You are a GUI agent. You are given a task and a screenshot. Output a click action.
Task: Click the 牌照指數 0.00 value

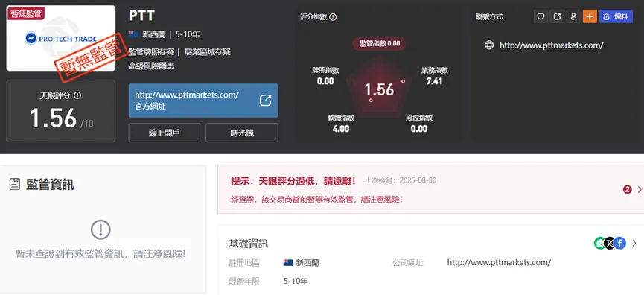[325, 81]
